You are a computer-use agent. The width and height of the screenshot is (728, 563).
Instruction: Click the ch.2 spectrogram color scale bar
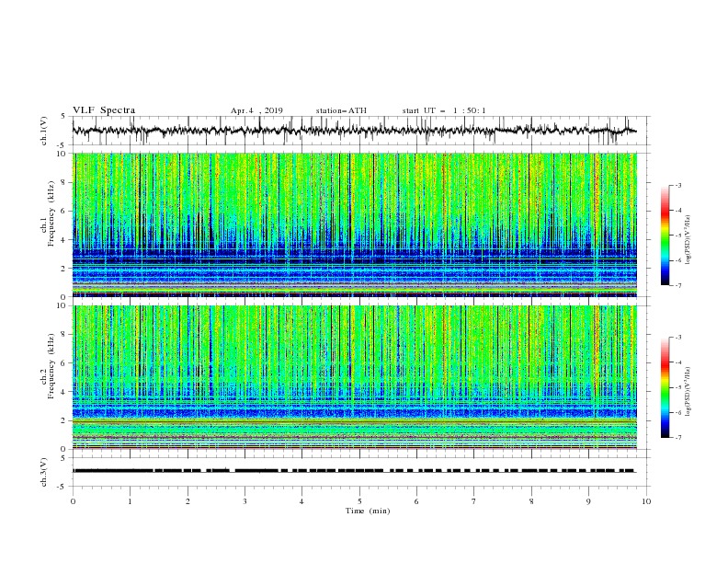pyautogui.click(x=665, y=387)
